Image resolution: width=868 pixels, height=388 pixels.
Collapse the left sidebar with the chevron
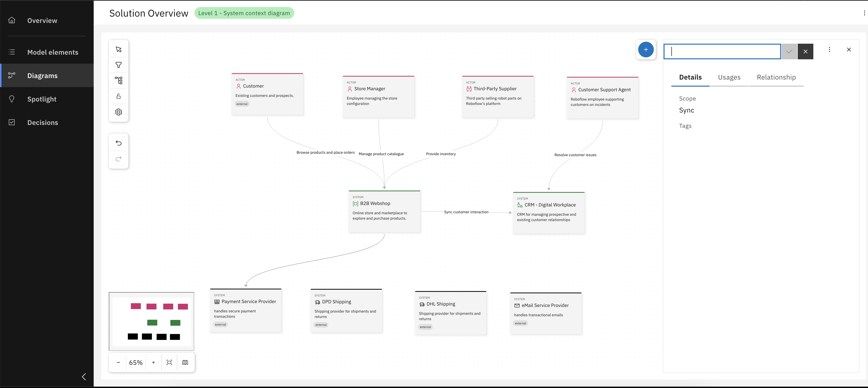[84, 377]
